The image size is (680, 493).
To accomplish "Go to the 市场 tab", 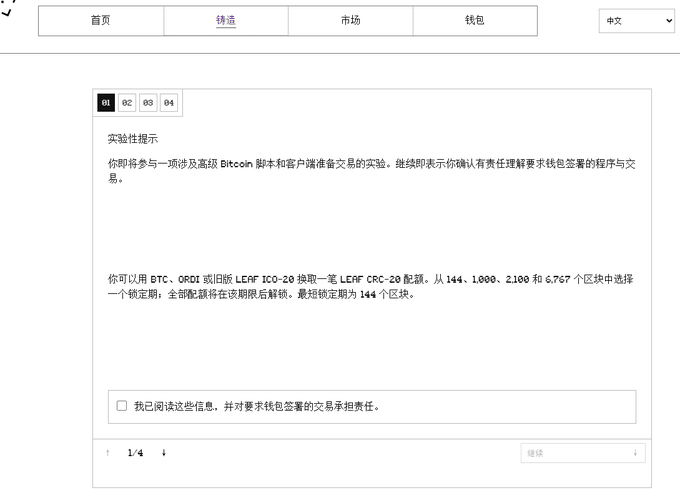I will 350,21.
